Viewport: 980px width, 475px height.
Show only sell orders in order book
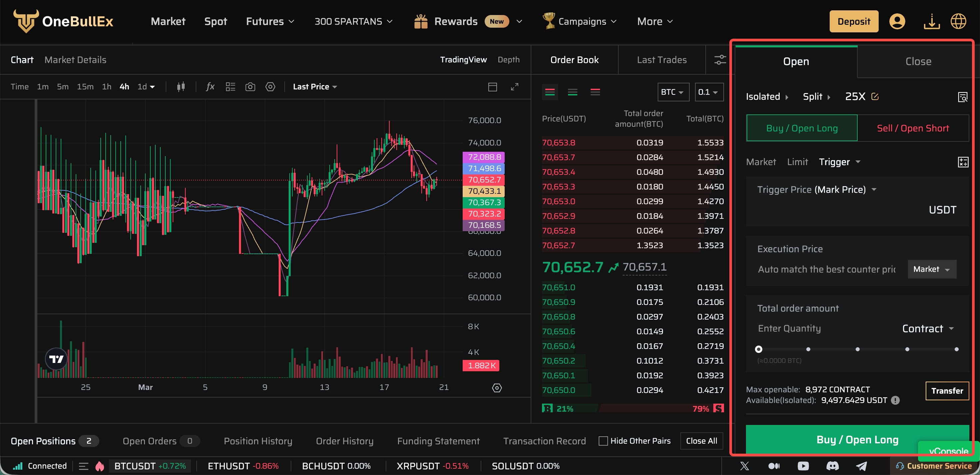pyautogui.click(x=595, y=92)
